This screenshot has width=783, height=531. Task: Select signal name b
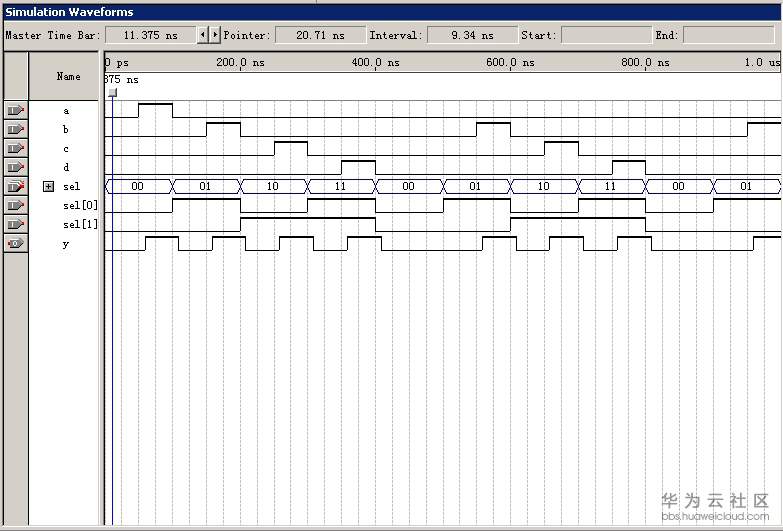pyautogui.click(x=66, y=129)
